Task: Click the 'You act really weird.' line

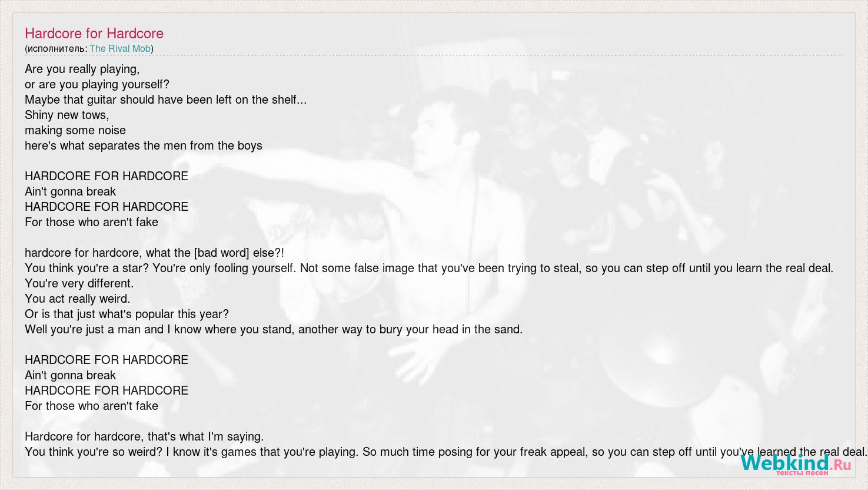Action: tap(78, 299)
